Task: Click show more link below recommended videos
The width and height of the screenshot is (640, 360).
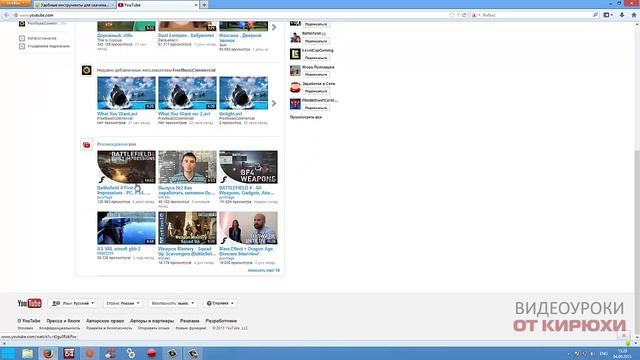Action: [264, 270]
